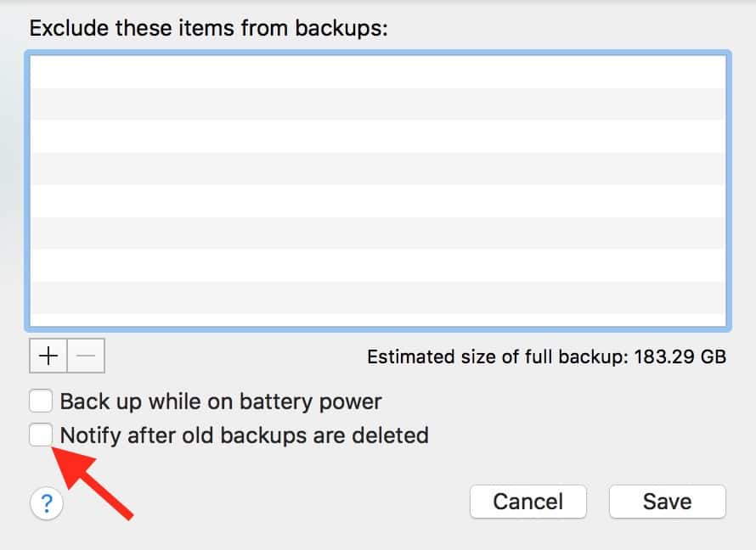Click the middle row of the exclusion list
The image size is (756, 550).
click(378, 200)
